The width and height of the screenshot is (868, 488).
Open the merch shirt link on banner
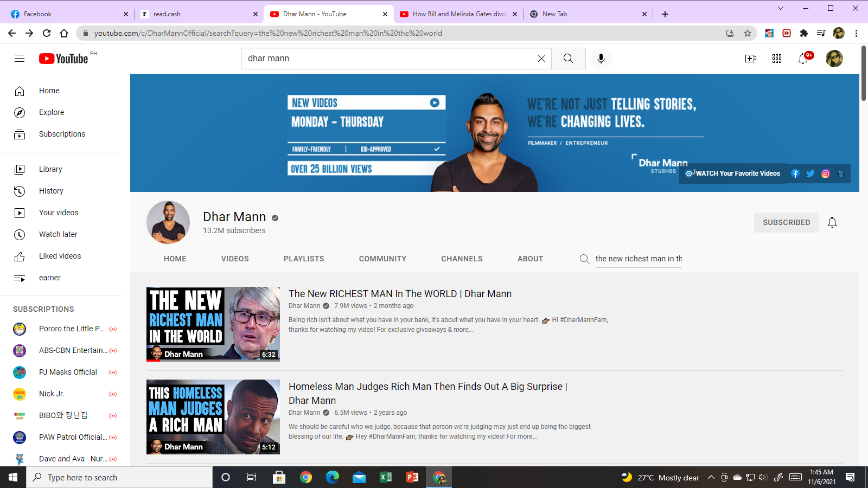(841, 174)
